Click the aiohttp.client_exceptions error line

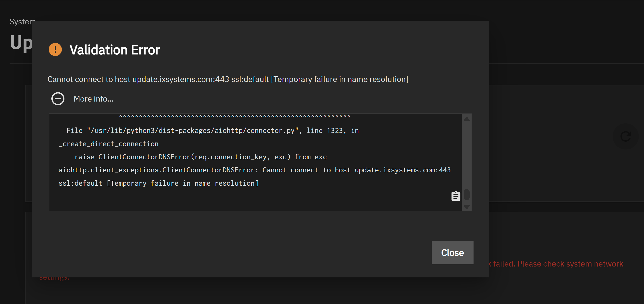(x=254, y=170)
